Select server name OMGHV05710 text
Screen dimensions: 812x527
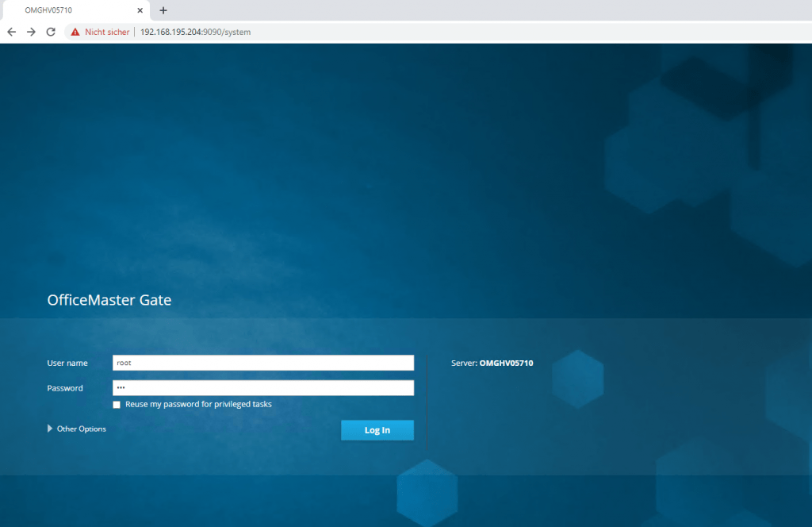click(506, 364)
